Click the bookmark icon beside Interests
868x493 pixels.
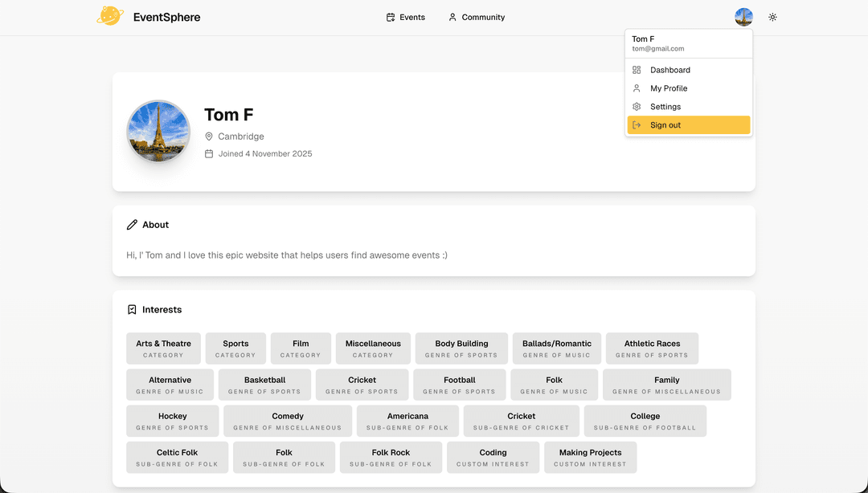coord(132,309)
